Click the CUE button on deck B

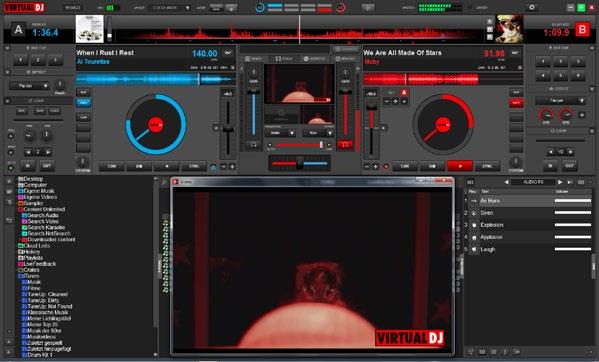click(405, 166)
